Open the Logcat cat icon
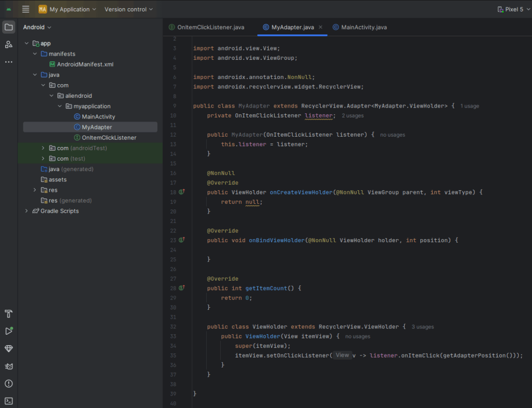This screenshot has width=532, height=408. point(9,366)
